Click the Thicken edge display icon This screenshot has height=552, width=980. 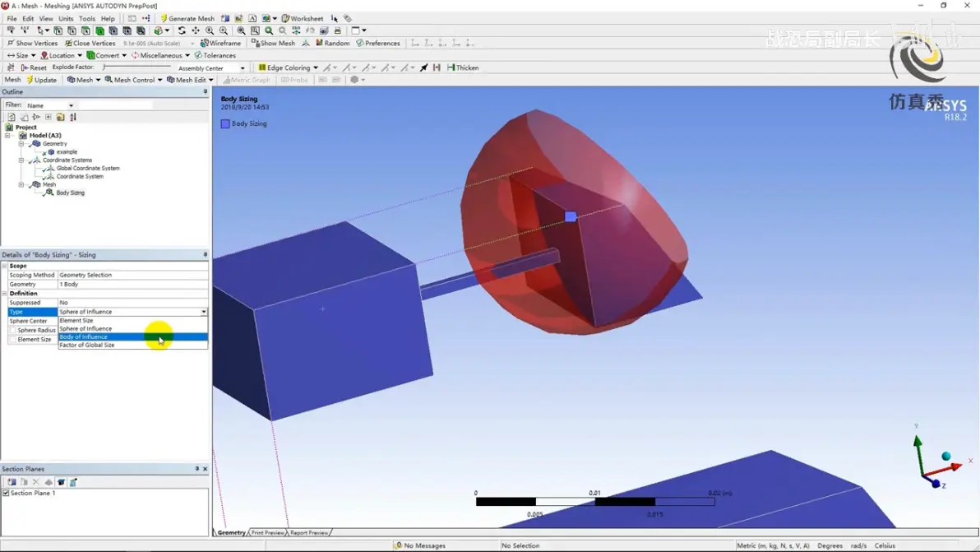point(463,67)
